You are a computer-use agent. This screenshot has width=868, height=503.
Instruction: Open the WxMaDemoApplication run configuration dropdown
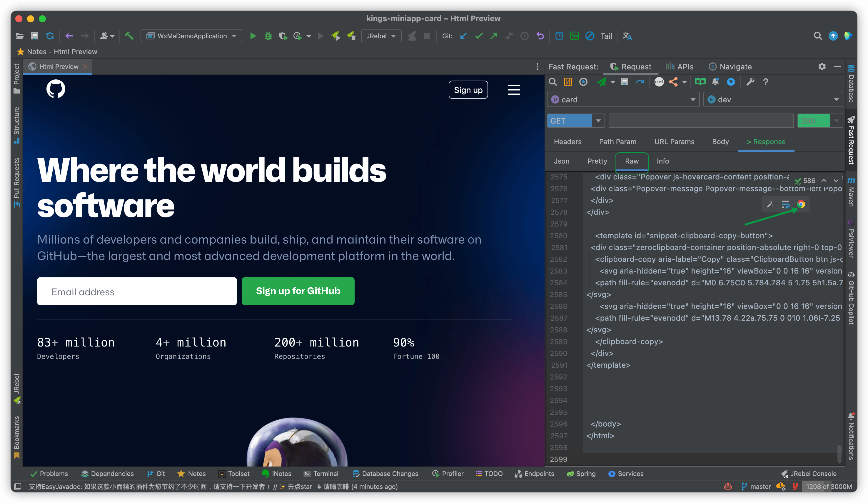coord(191,36)
